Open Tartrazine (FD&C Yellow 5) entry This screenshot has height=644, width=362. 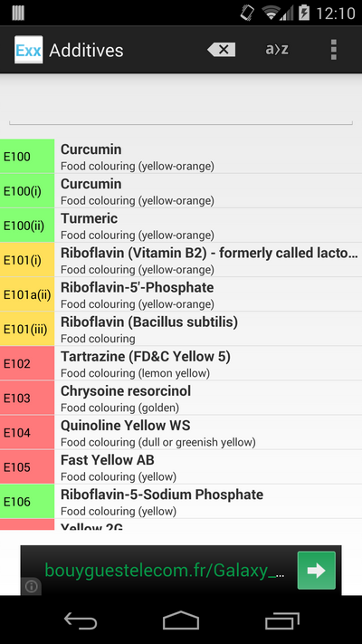coord(181,363)
